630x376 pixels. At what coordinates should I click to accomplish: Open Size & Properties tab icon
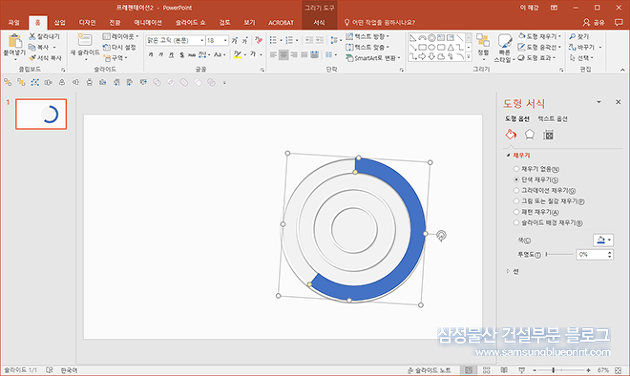pos(548,135)
